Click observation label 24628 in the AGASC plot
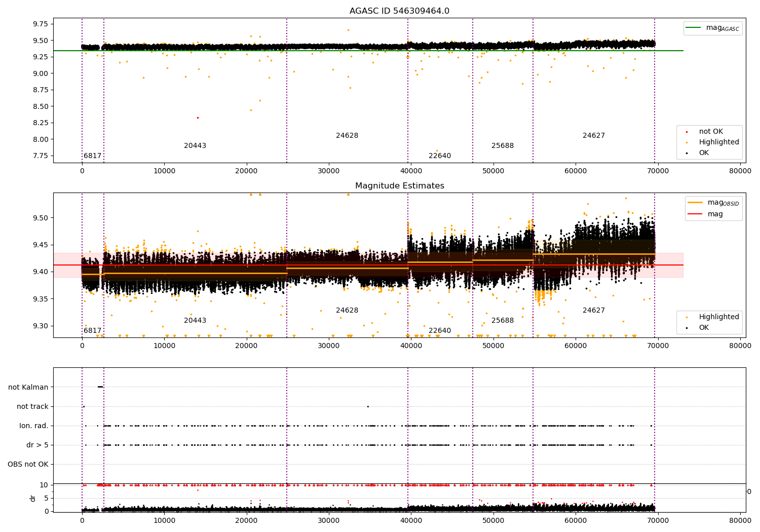760x532 pixels. coord(347,135)
